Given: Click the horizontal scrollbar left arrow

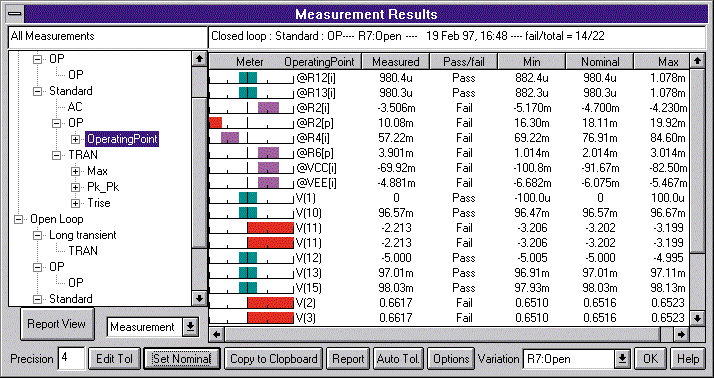Looking at the screenshot, I should click(217, 335).
